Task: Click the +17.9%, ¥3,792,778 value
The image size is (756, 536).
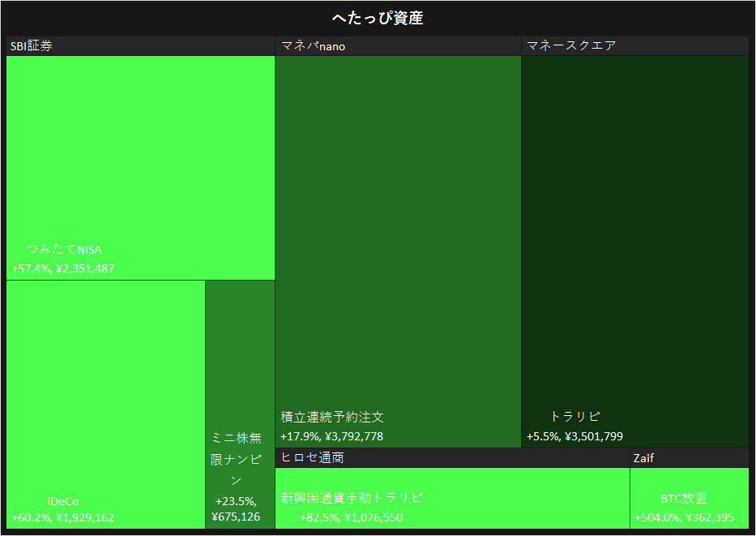Action: click(x=331, y=436)
